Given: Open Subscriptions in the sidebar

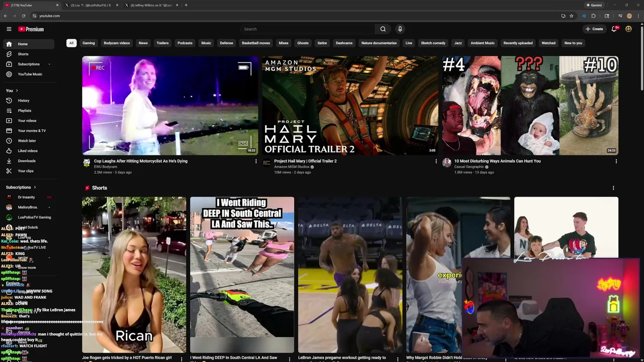Looking at the screenshot, I should 29,64.
